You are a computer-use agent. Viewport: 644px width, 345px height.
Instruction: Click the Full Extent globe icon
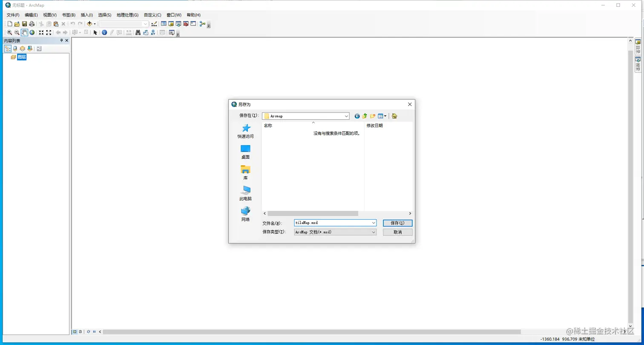click(32, 32)
